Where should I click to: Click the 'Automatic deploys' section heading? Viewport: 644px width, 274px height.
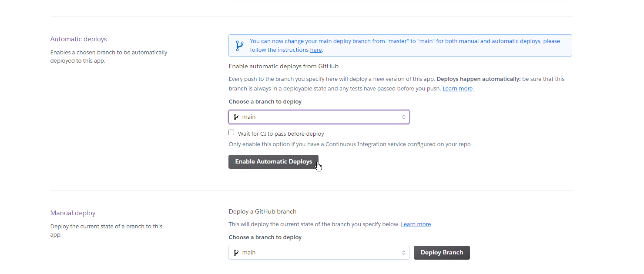(78, 39)
